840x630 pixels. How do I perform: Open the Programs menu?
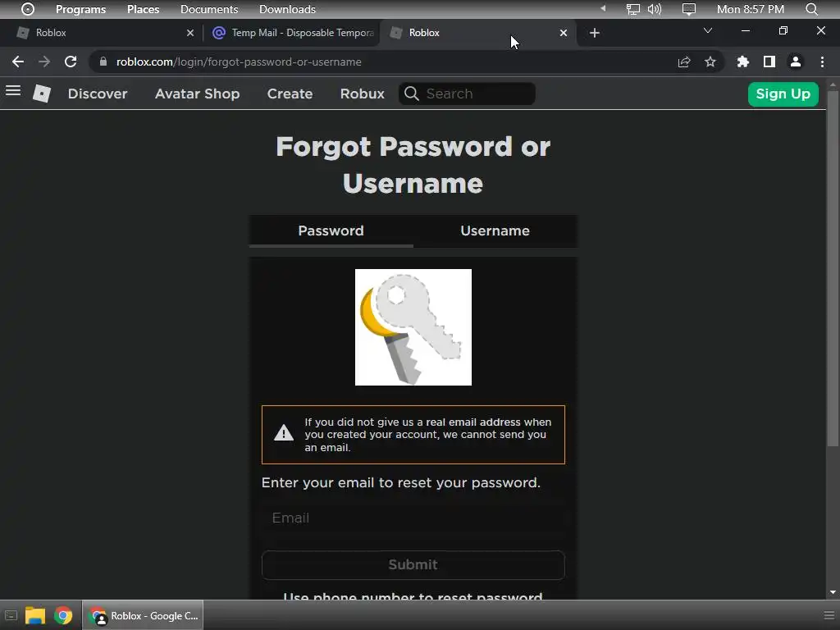pos(81,9)
